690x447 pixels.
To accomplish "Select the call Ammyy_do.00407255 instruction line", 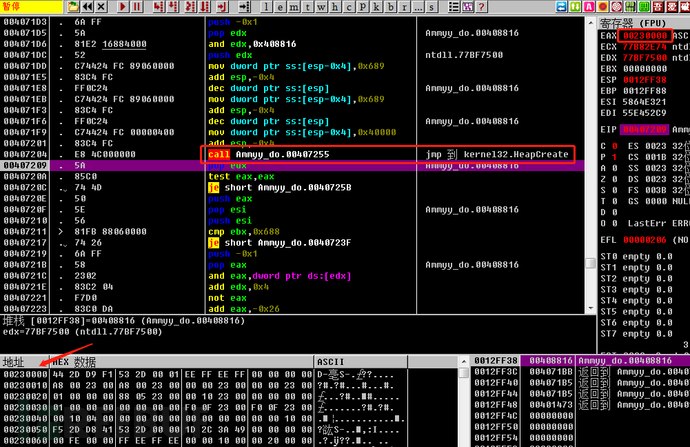I will (x=270, y=155).
